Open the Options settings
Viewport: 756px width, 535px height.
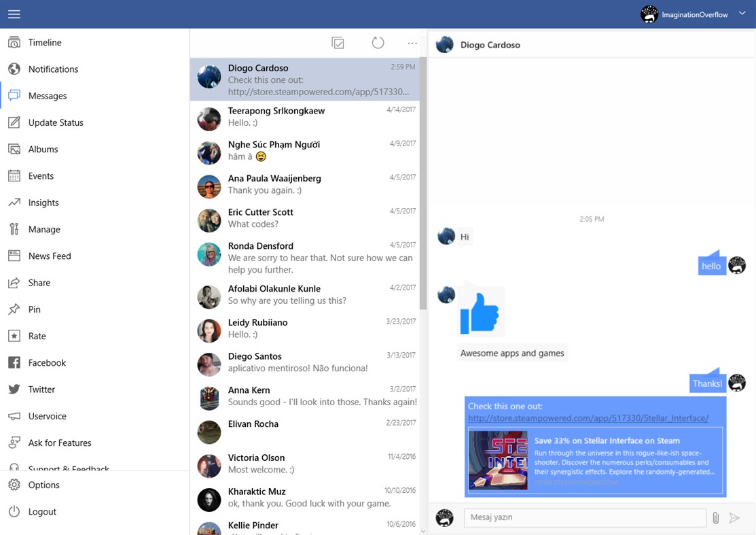tap(44, 485)
